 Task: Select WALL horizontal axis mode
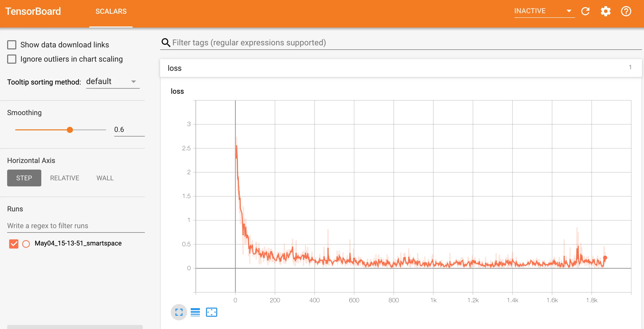[105, 178]
